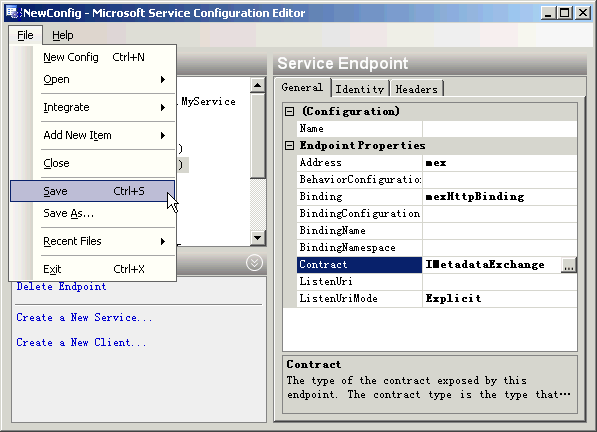Switch to the Headers tab
This screenshot has height=432, width=597.
click(x=417, y=89)
